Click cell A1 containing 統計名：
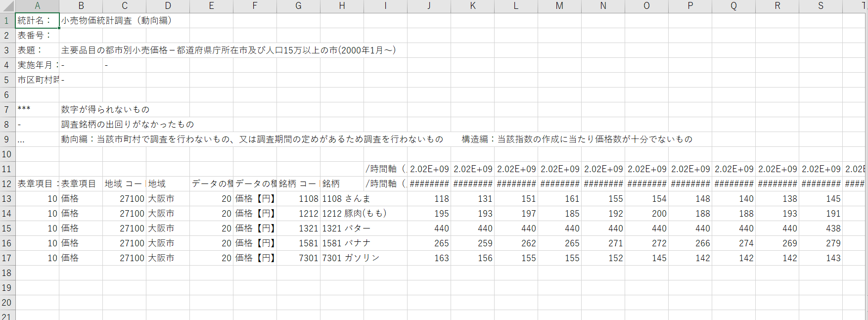 37,21
